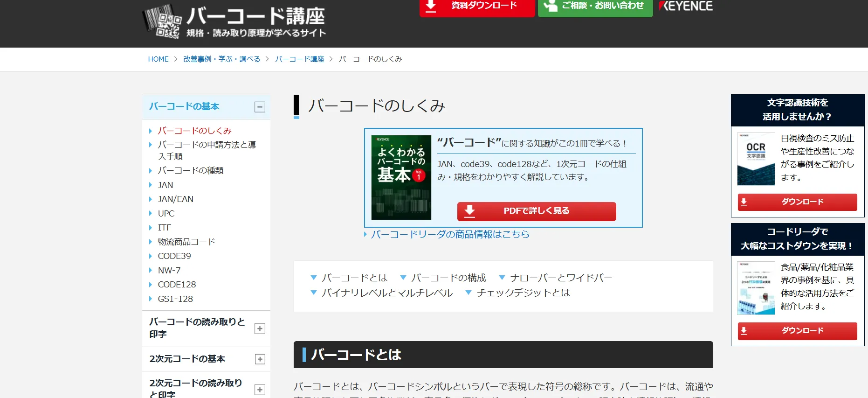Click download arrow icon on PDFで詳しく見る
The image size is (868, 398).
pos(470,211)
